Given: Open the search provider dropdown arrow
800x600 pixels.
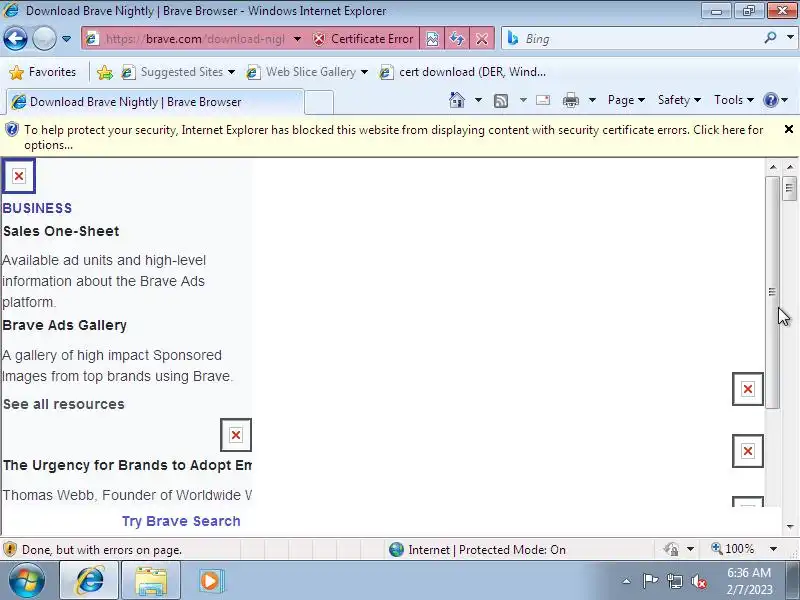Looking at the screenshot, I should (x=790, y=37).
